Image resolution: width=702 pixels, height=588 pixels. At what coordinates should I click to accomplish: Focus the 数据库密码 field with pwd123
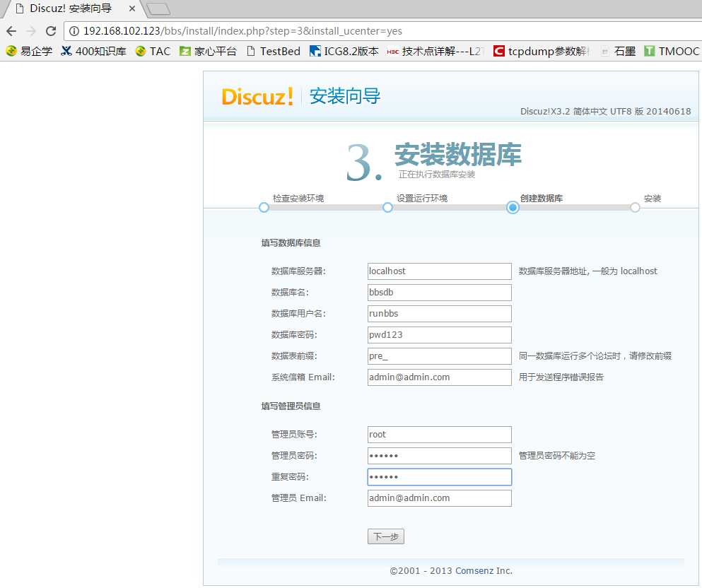440,335
